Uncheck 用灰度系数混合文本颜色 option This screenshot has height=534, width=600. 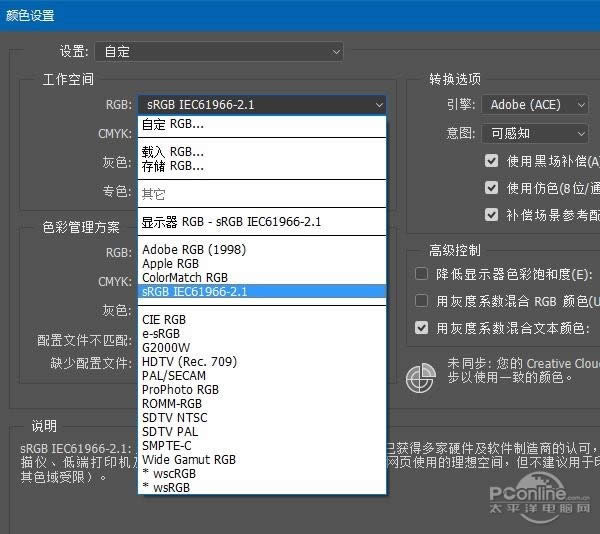coord(421,327)
